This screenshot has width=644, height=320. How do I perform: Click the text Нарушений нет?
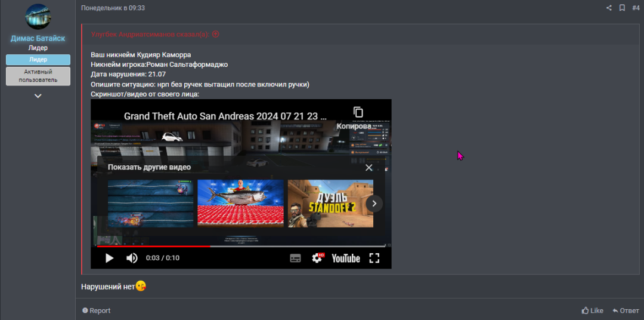[108, 287]
